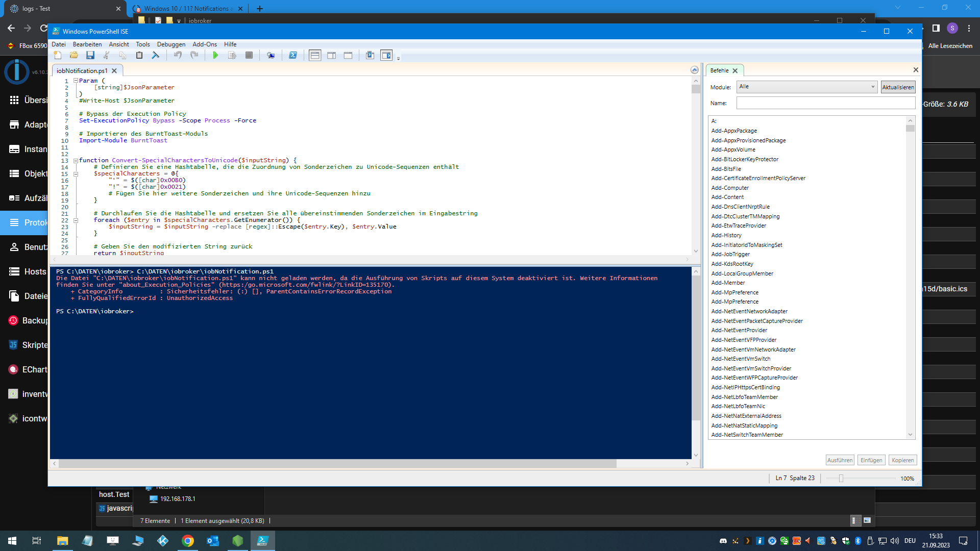The image size is (980, 551).
Task: Select Add-History in the command list
Action: coord(726,236)
